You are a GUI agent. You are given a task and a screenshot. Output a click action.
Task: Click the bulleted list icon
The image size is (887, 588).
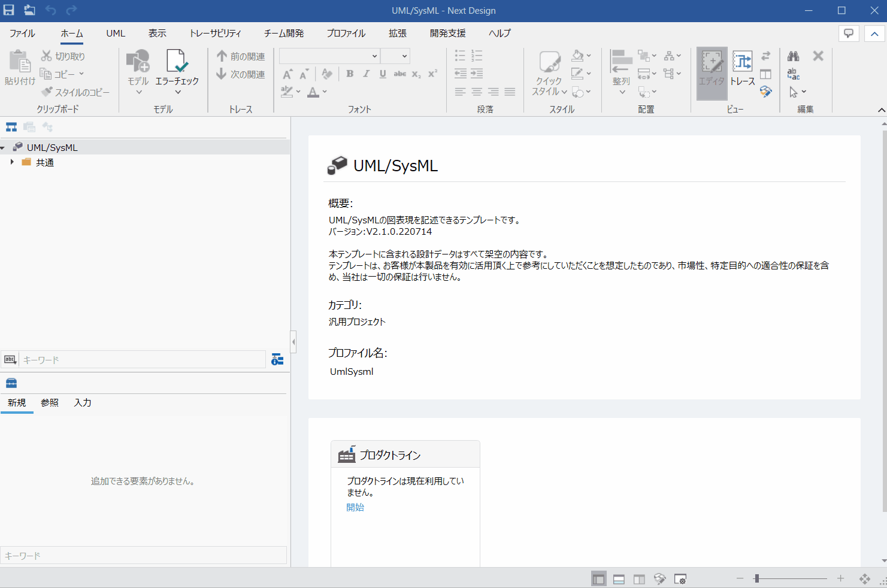pyautogui.click(x=460, y=56)
